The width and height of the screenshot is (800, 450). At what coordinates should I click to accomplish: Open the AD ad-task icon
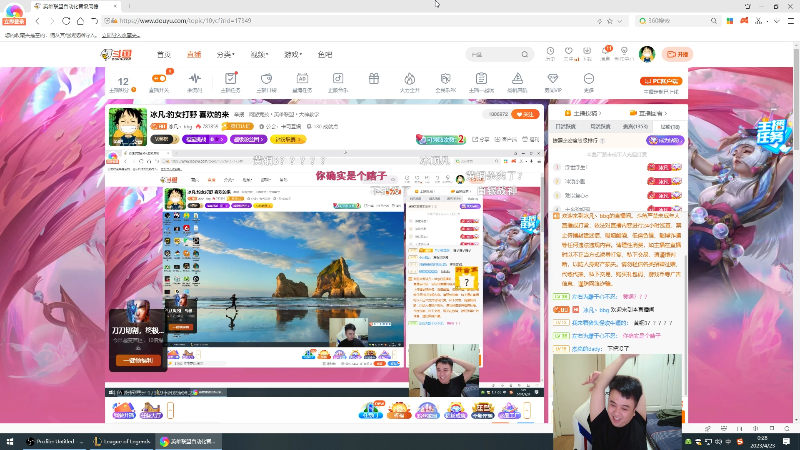(302, 79)
